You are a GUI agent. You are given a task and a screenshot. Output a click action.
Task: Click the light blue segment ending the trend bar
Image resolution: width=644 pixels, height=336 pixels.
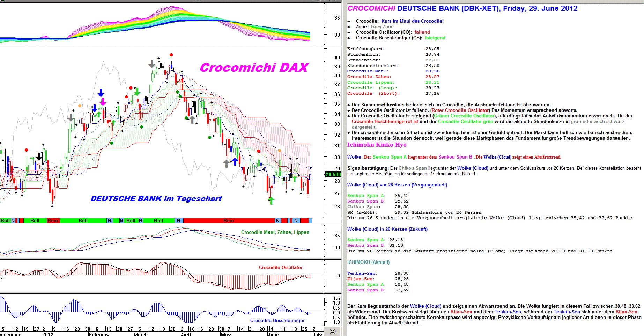(x=311, y=221)
